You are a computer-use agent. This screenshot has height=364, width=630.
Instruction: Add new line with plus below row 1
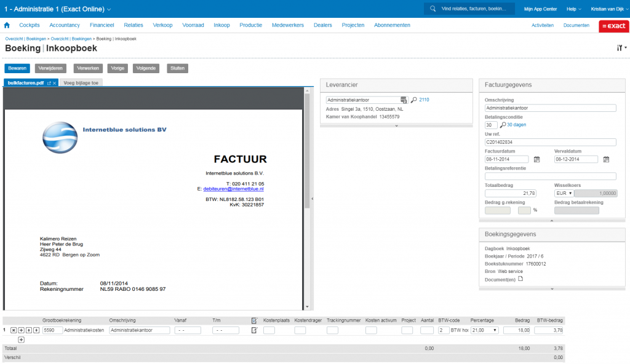tap(22, 340)
